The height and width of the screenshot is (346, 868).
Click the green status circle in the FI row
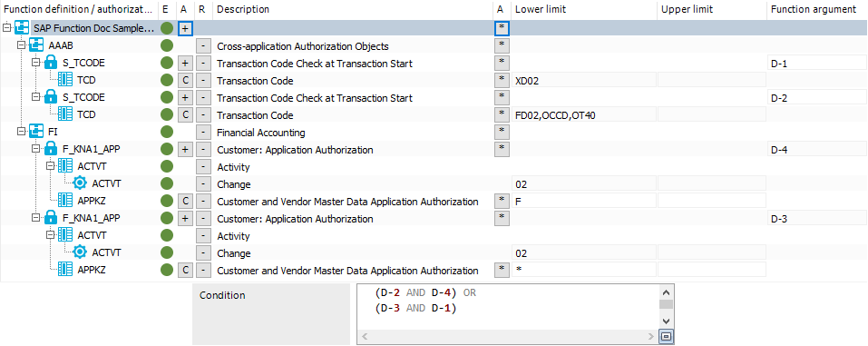pos(167,132)
